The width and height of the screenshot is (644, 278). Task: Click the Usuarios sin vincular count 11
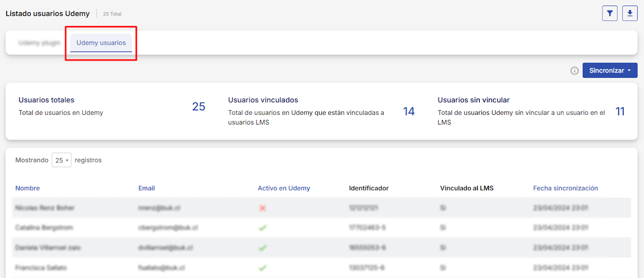[620, 112]
